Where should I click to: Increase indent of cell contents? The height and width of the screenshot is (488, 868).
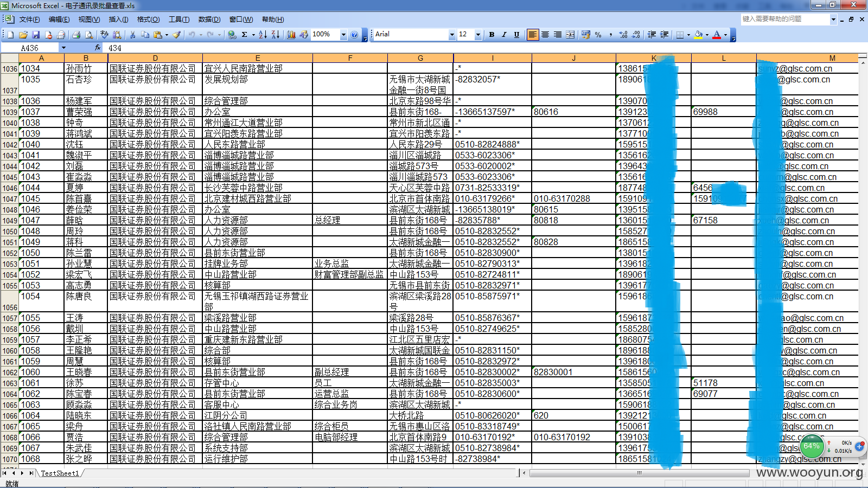point(665,35)
